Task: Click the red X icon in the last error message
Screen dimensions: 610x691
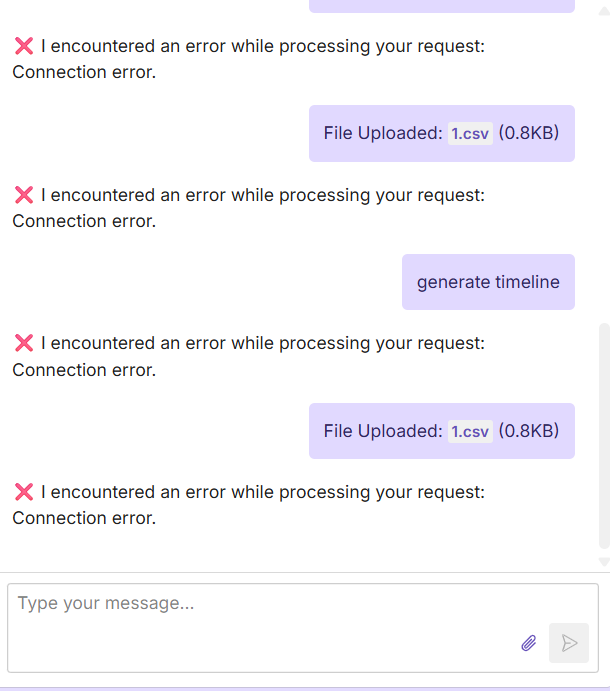Action: tap(24, 492)
